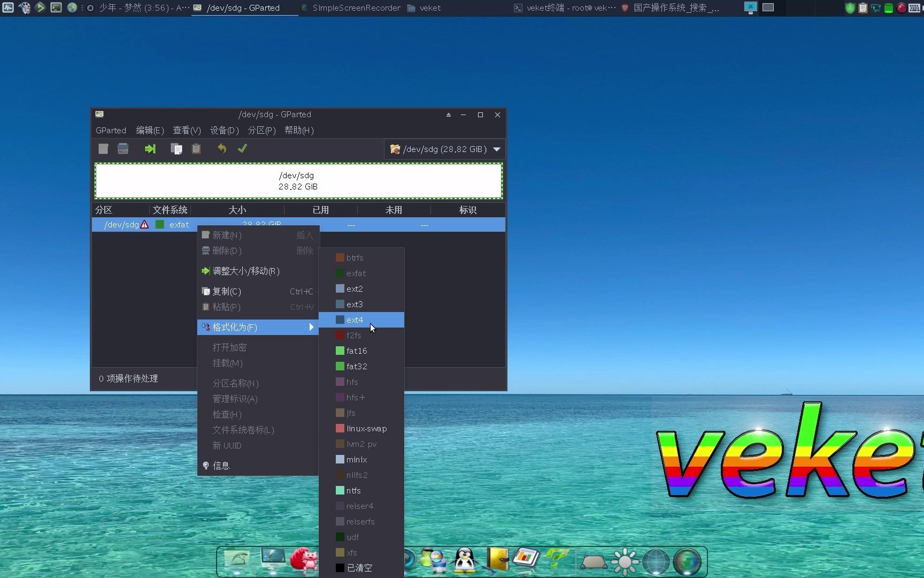Open the GParted menu
The height and width of the screenshot is (578, 924).
coord(111,131)
